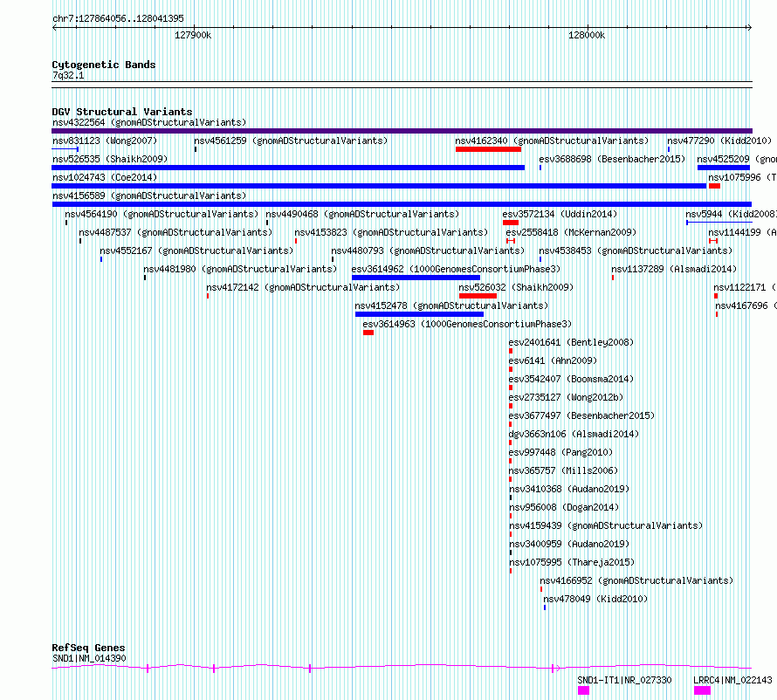Click nsv4172142 gnomAD variant label

point(303,287)
